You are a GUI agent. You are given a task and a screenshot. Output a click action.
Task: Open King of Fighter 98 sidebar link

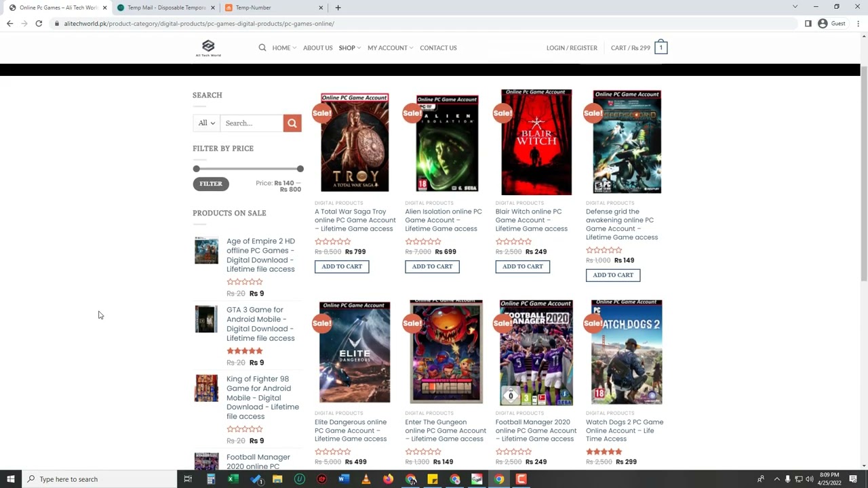coord(262,398)
